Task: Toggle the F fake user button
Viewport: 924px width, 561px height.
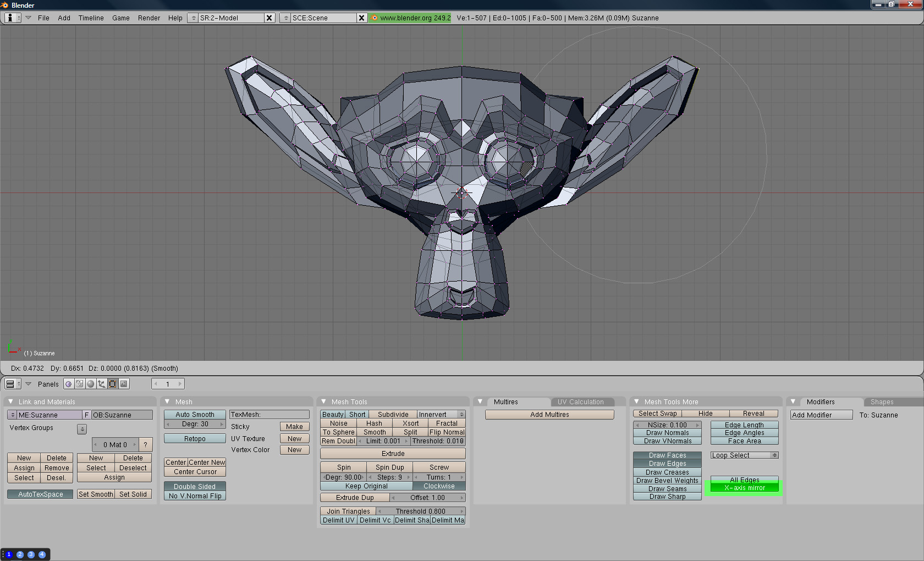Action: pyautogui.click(x=86, y=415)
